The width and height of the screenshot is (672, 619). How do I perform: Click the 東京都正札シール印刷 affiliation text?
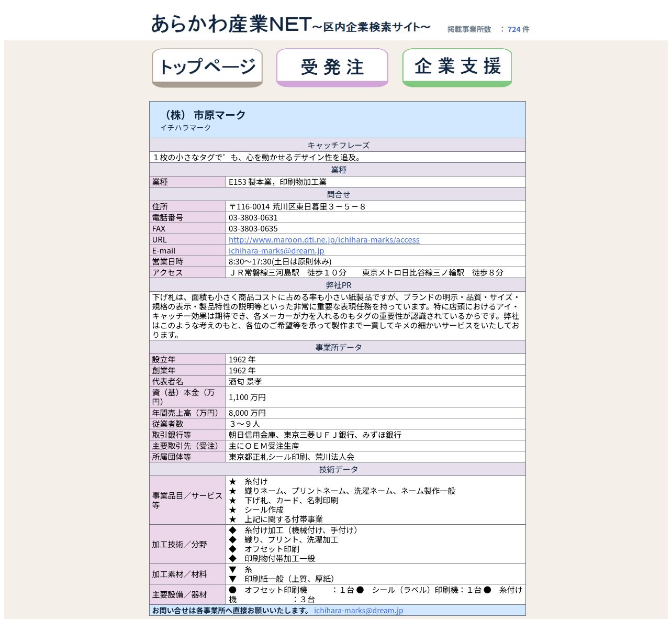[x=292, y=457]
